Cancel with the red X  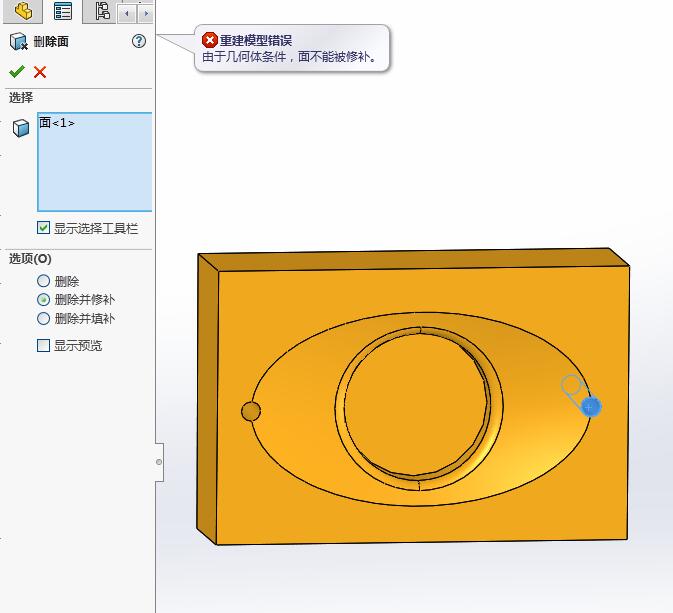point(40,72)
